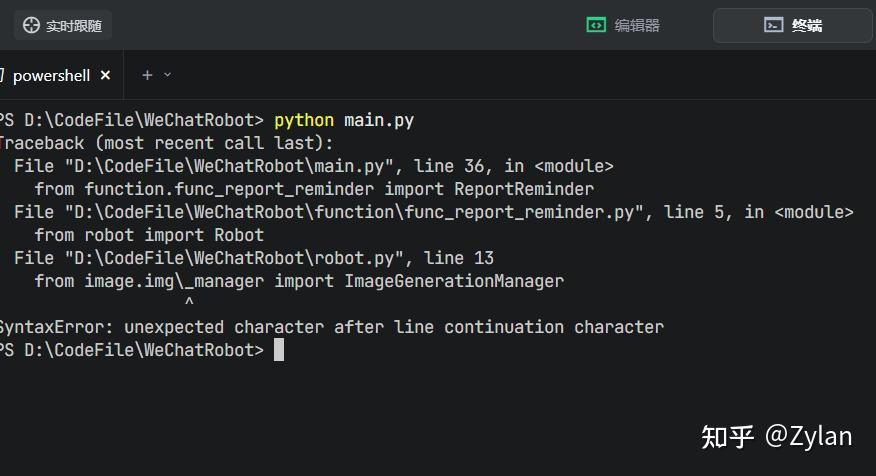The height and width of the screenshot is (476, 876).
Task: Click the caret error marker under import line
Action: [x=189, y=303]
